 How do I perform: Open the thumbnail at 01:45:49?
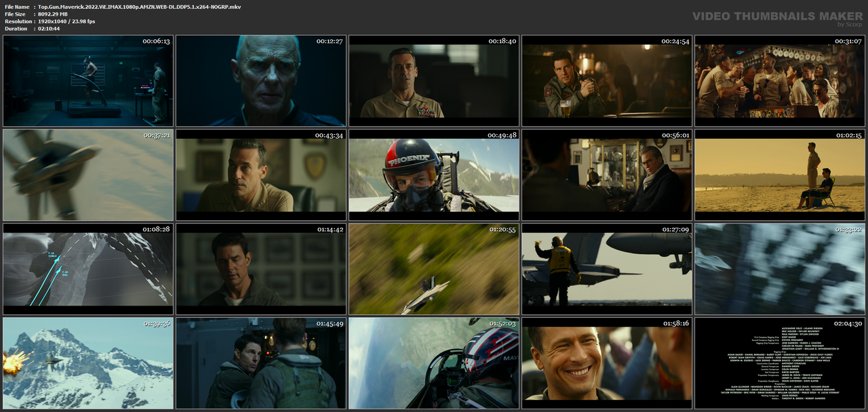click(x=261, y=363)
